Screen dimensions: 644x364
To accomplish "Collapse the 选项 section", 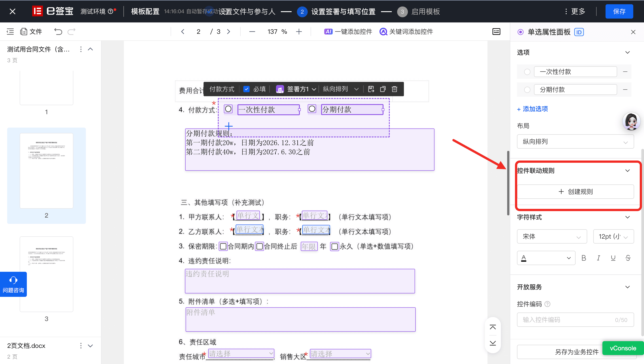I will 627,52.
